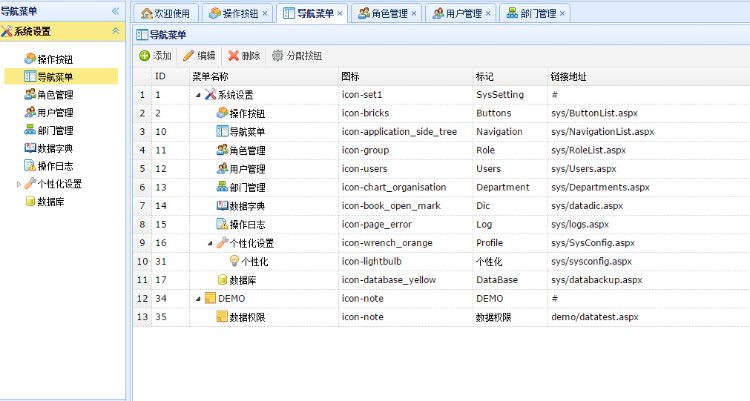
Task: Click chart icon in 部门管理 grid row
Action: point(222,187)
